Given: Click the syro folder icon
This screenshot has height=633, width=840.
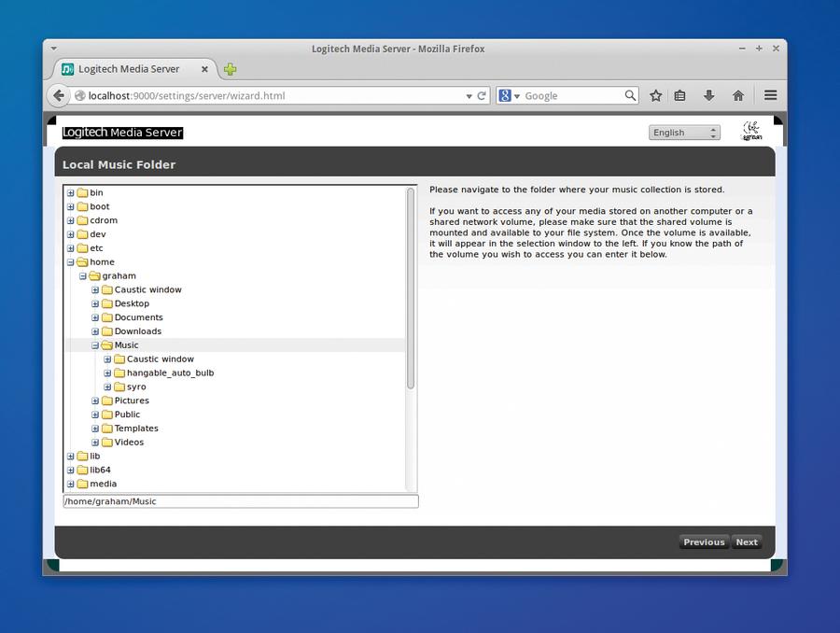Looking at the screenshot, I should (119, 387).
